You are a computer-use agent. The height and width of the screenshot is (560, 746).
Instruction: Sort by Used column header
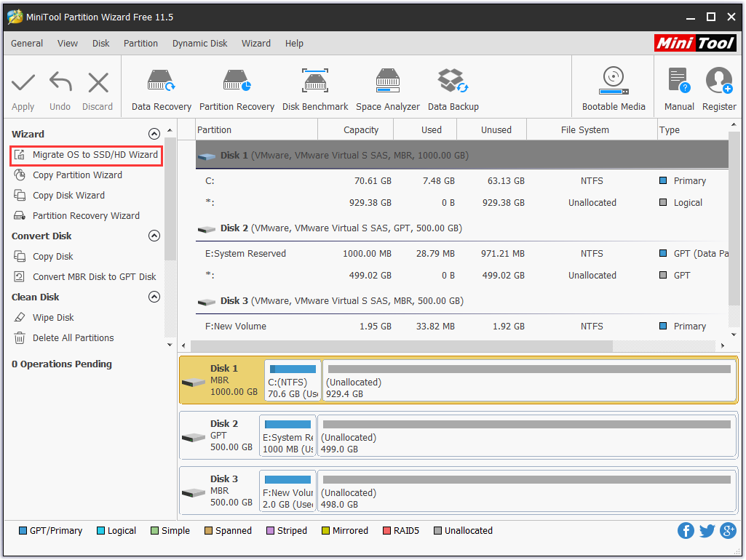(x=425, y=129)
